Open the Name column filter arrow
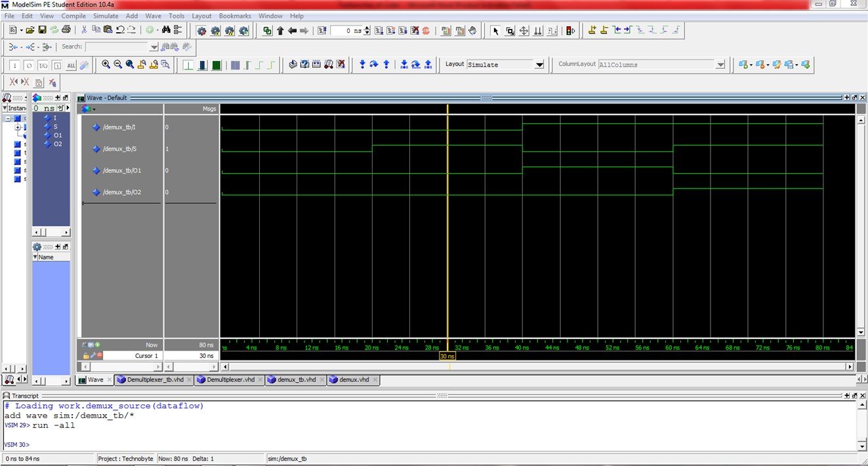 (35, 257)
